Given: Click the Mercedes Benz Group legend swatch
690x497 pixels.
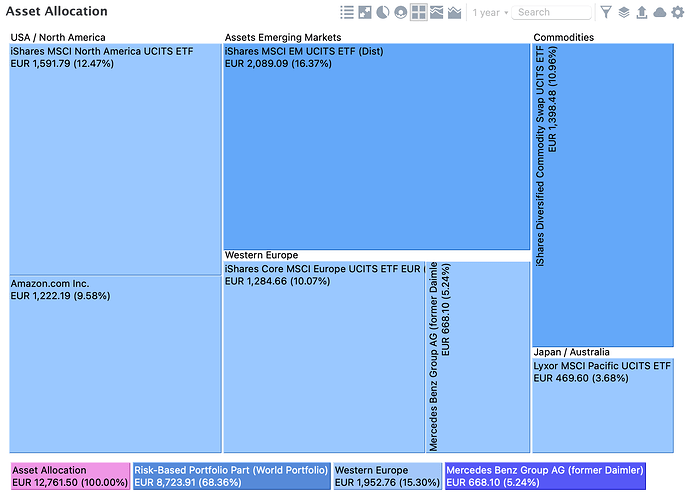Looking at the screenshot, I should coord(545,476).
